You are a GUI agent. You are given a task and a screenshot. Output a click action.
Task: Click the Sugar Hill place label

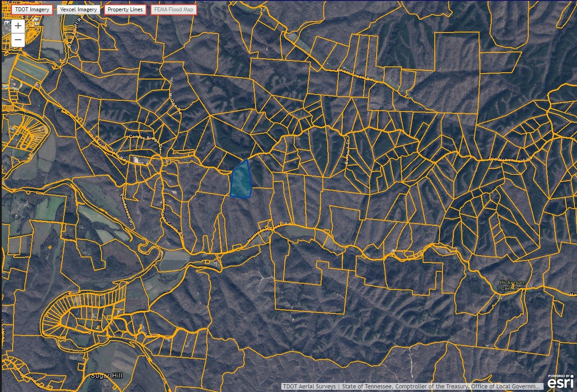point(107,376)
